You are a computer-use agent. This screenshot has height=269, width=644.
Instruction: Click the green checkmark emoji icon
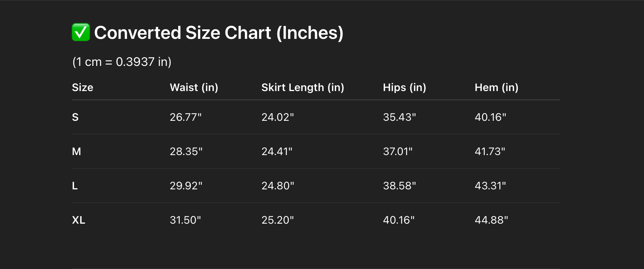[81, 32]
